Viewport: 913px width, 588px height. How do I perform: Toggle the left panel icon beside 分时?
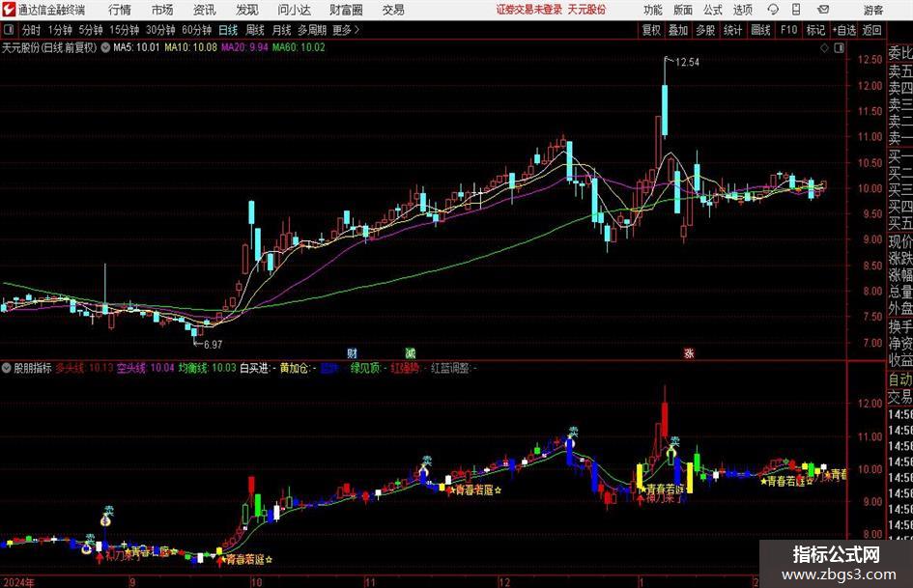pyautogui.click(x=8, y=30)
